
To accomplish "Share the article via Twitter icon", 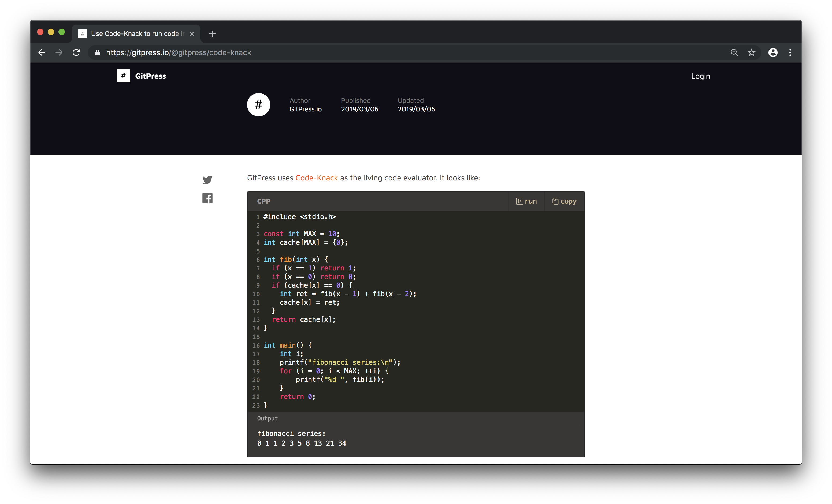I will (207, 179).
